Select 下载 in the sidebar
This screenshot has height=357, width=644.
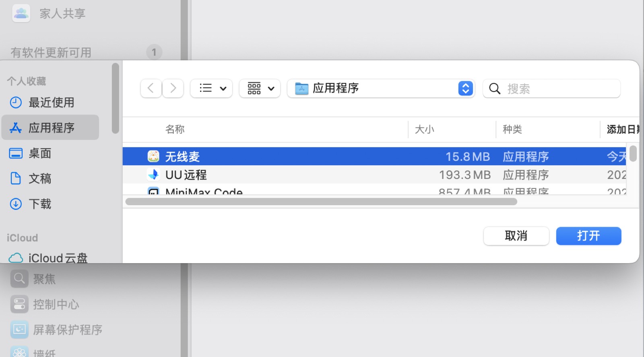pos(50,204)
